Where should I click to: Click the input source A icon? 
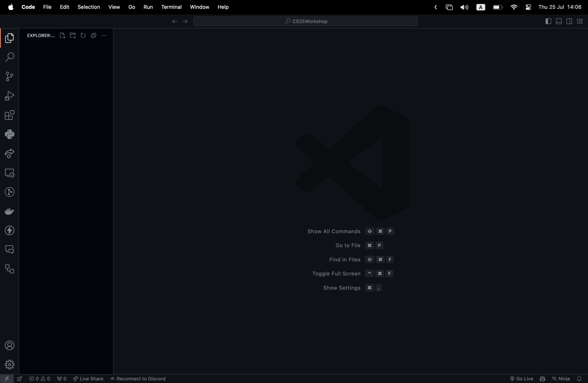481,7
